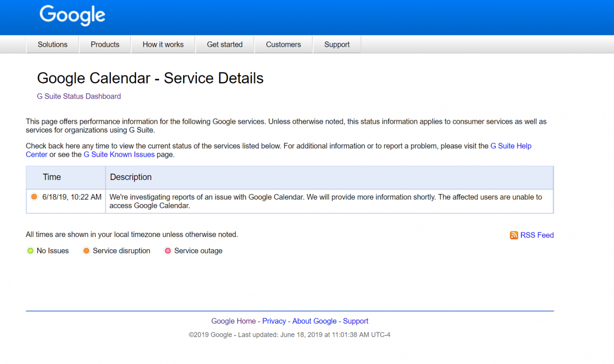This screenshot has height=364, width=614.
Task: Open the About Google footer link
Action: pos(314,322)
